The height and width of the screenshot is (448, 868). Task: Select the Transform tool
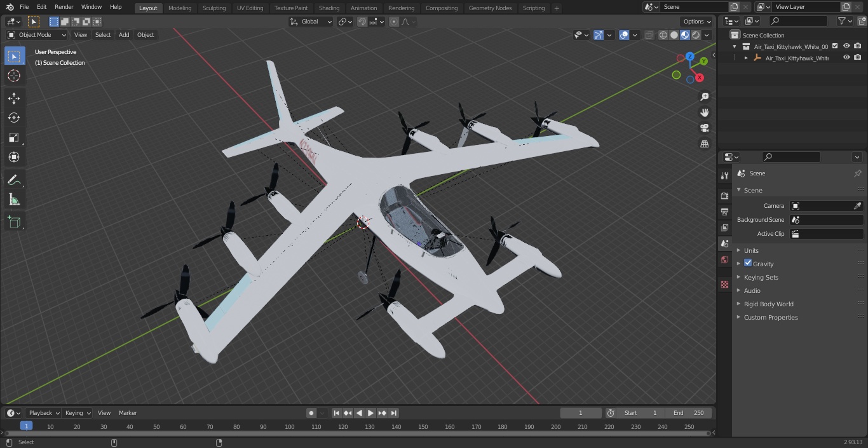coord(14,157)
